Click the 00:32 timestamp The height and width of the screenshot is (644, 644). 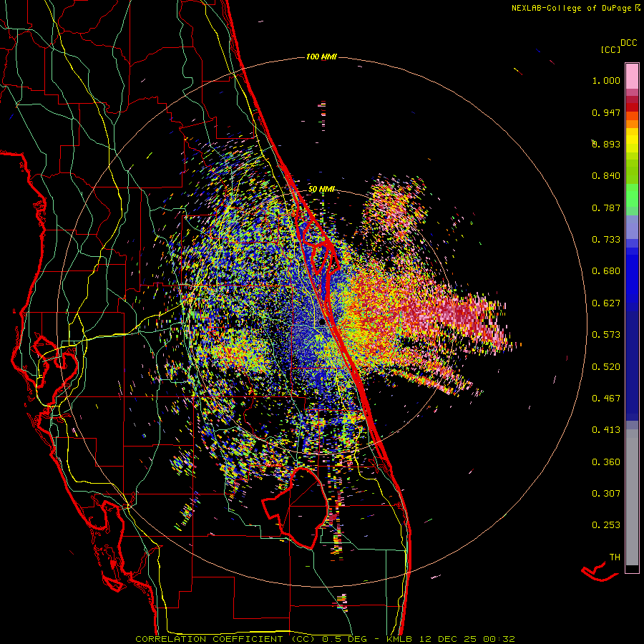pyautogui.click(x=499, y=639)
